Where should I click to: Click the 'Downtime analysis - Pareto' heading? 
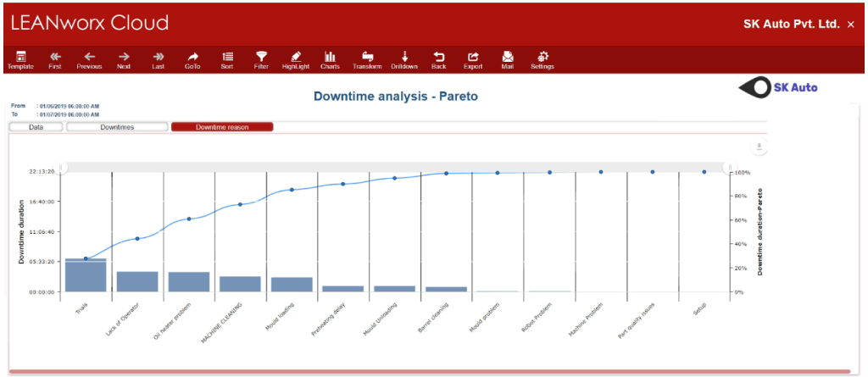(x=396, y=97)
